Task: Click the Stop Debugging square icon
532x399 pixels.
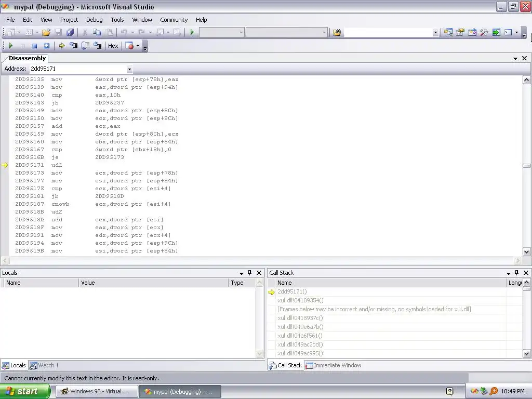Action: coord(34,46)
